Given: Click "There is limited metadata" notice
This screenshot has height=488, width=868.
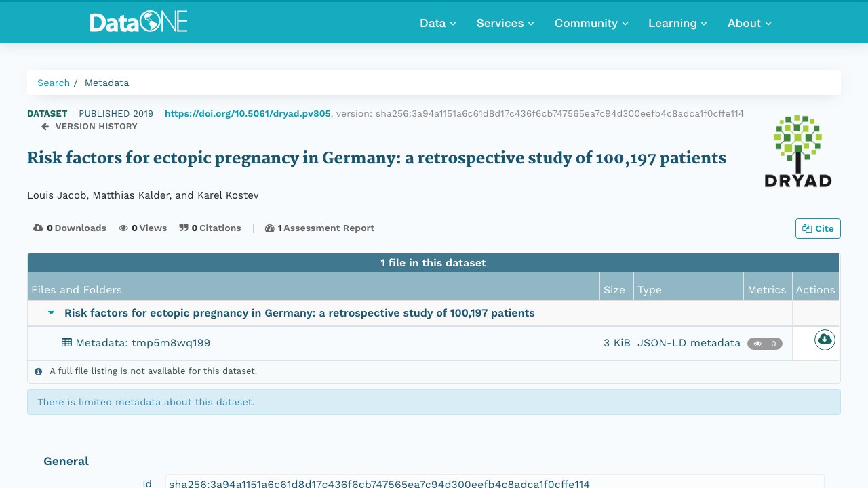Looking at the screenshot, I should [434, 402].
